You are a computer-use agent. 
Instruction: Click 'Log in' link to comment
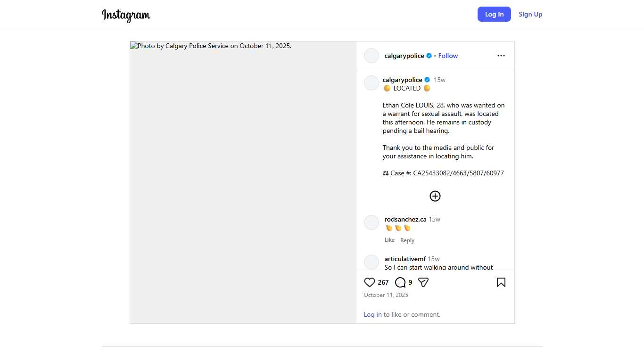click(372, 314)
